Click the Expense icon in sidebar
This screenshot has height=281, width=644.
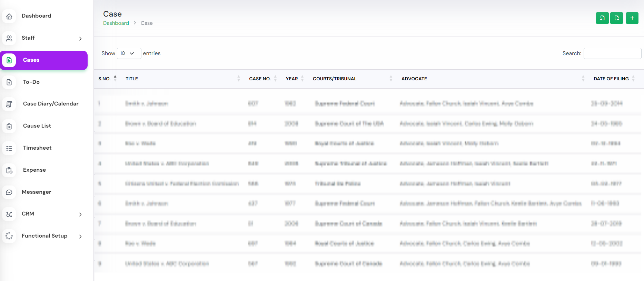coord(9,170)
